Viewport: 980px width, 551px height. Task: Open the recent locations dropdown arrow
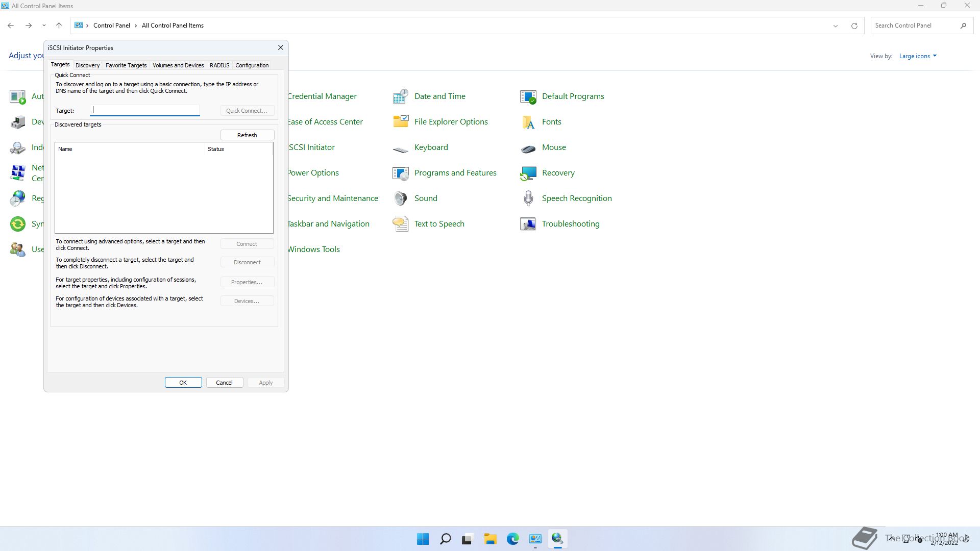[44, 26]
